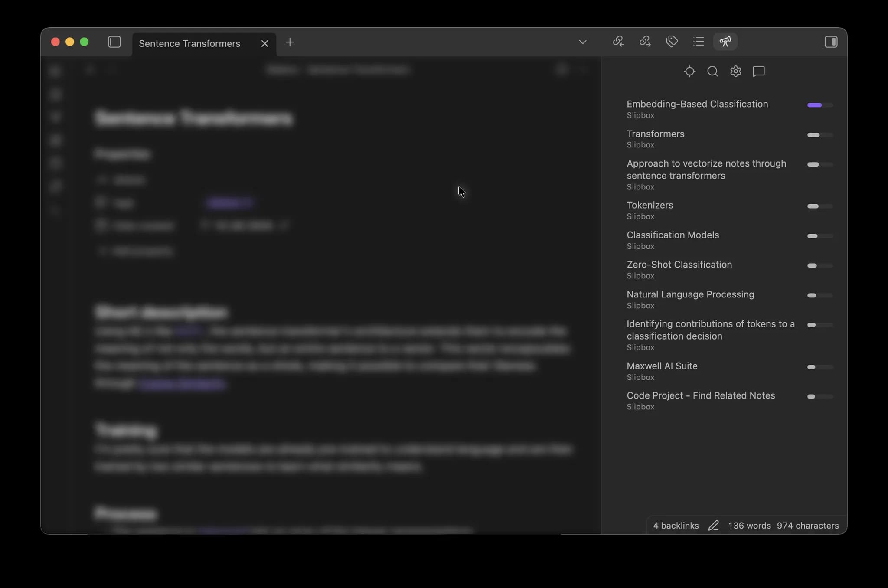Open a new tab with plus icon

tap(290, 42)
